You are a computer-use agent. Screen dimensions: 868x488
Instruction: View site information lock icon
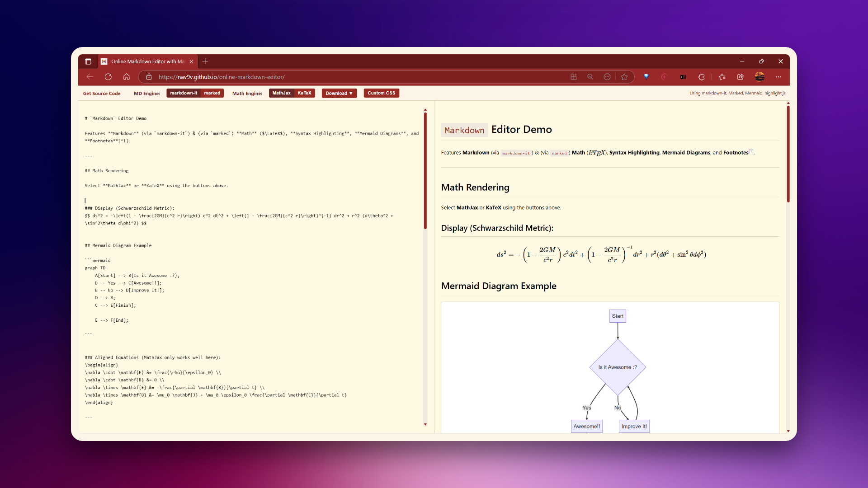click(149, 77)
